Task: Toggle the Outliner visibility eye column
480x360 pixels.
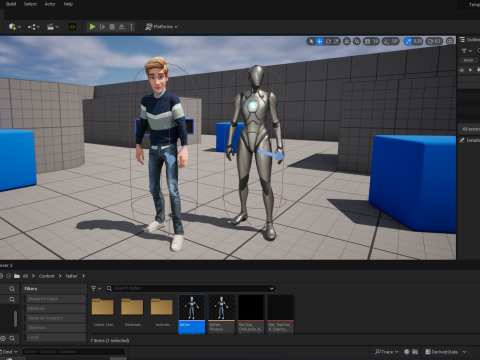Action: [x=462, y=70]
